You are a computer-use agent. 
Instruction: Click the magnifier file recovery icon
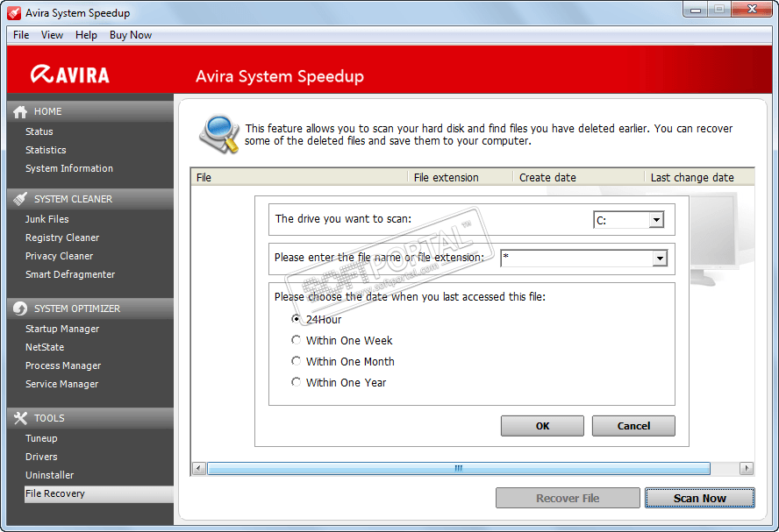(x=218, y=134)
